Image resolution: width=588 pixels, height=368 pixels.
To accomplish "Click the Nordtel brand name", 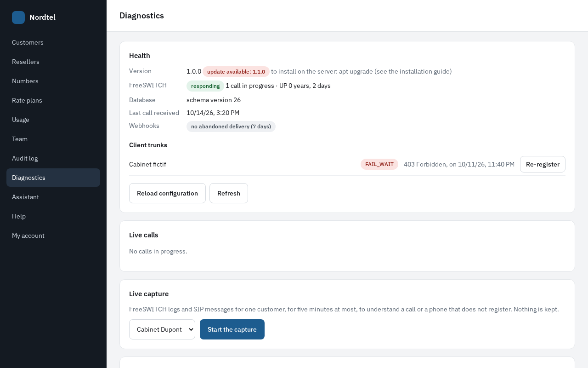I will [42, 17].
